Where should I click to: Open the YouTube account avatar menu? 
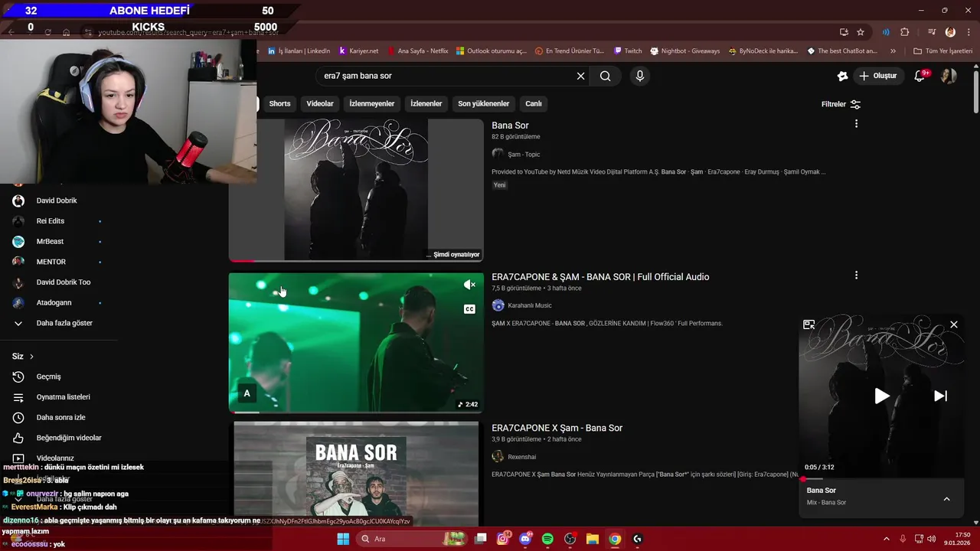coord(949,76)
